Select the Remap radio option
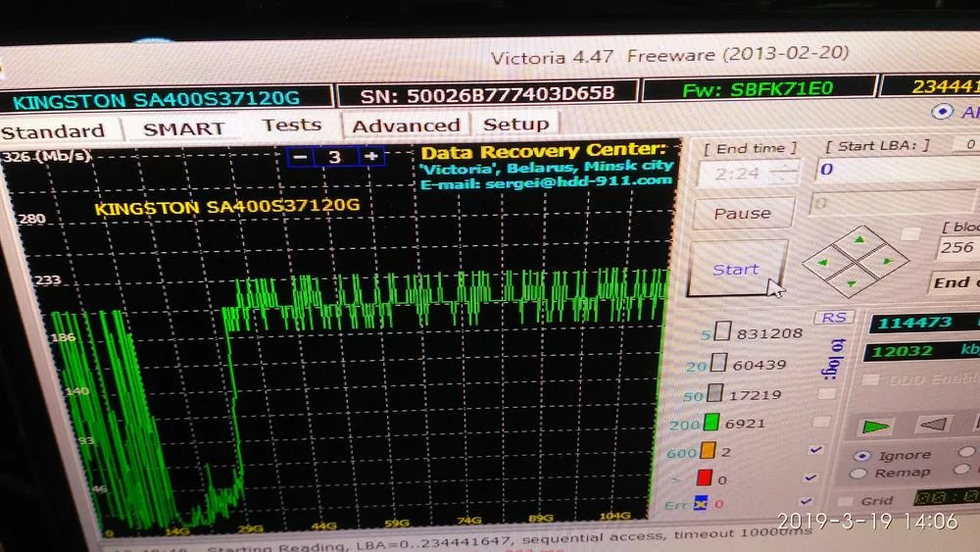980x552 pixels. point(858,474)
